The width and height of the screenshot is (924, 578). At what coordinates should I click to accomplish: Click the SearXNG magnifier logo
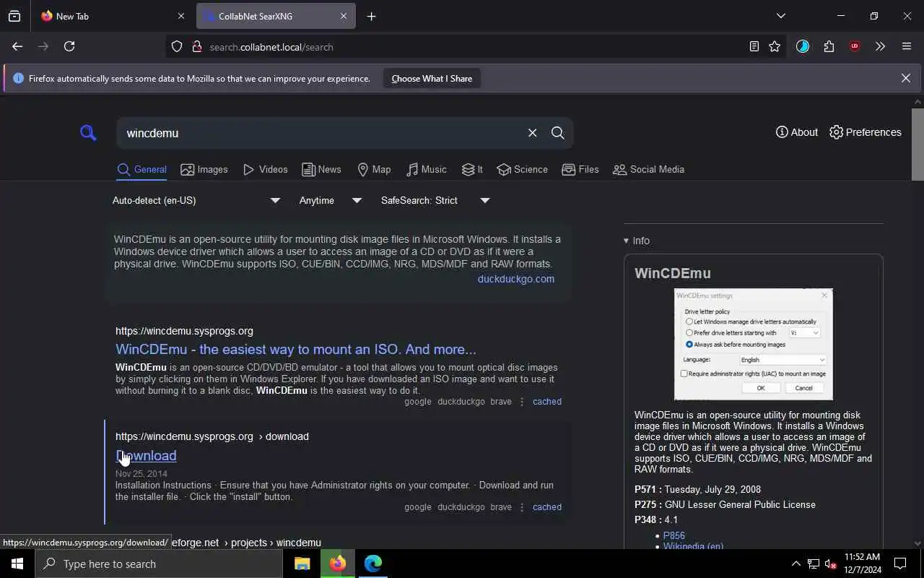click(x=88, y=133)
